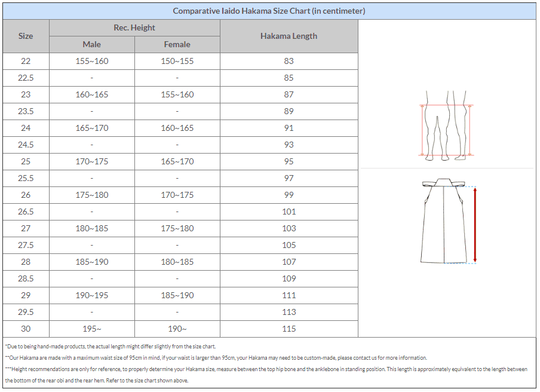This screenshot has width=540, height=392.
Task: Select the size '23' cell
Action: [x=26, y=95]
